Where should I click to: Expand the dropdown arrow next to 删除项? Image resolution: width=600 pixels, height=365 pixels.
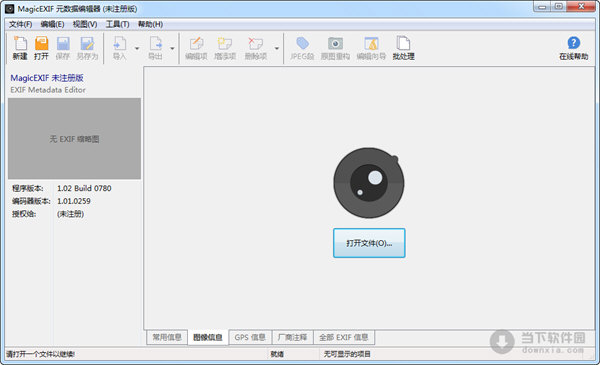(x=277, y=49)
